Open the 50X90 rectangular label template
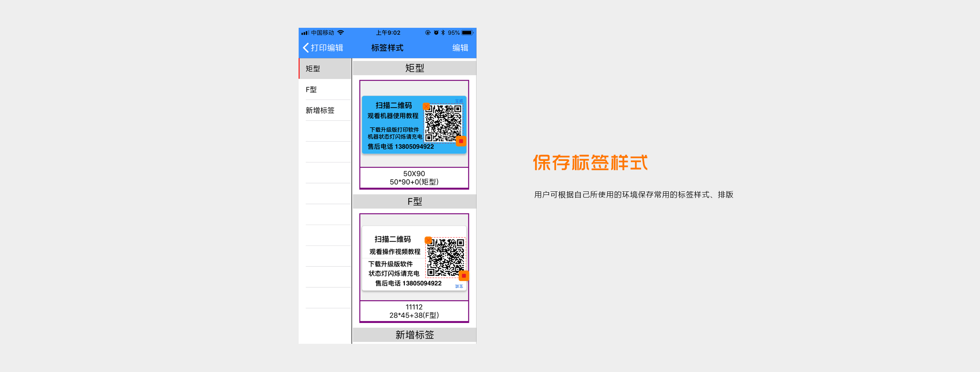 tap(414, 135)
